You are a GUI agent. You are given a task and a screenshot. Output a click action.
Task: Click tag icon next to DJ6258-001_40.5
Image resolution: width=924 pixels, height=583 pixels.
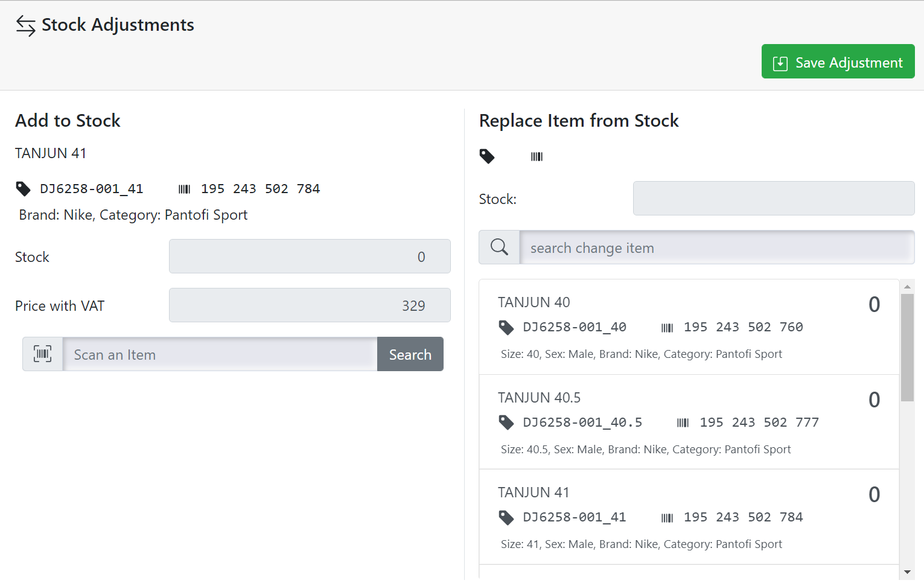[506, 422]
